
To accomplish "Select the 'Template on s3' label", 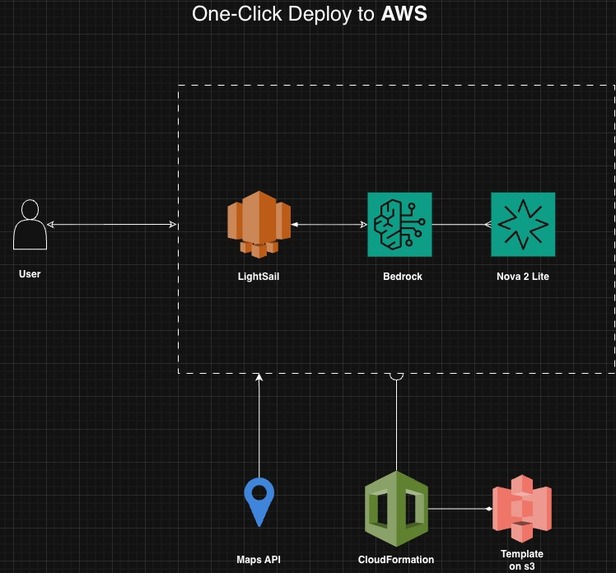I will point(522,560).
